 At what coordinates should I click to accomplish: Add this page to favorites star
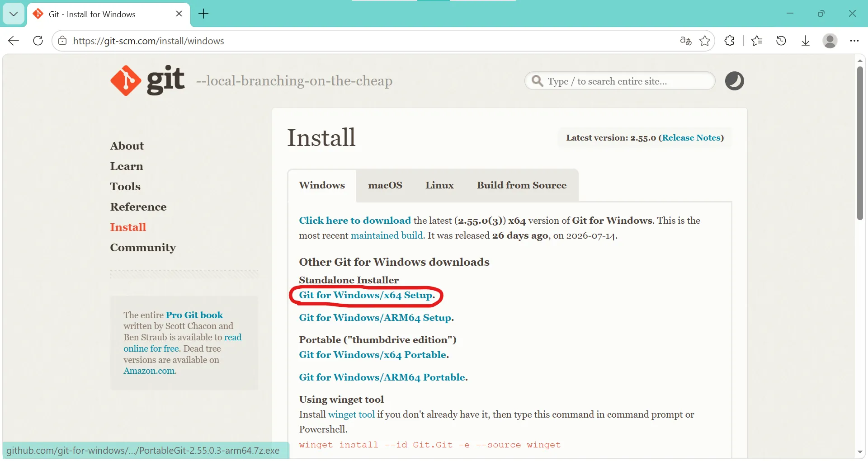click(705, 41)
